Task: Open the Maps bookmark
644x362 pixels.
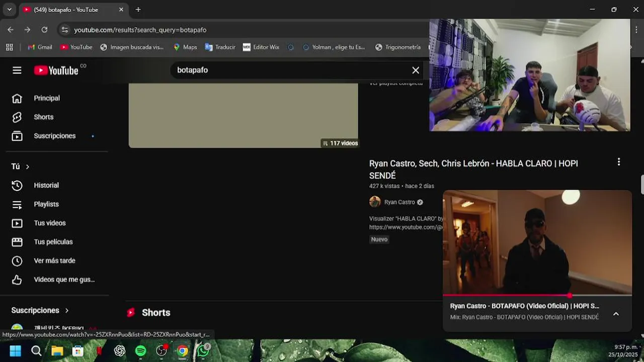Action: pyautogui.click(x=185, y=47)
